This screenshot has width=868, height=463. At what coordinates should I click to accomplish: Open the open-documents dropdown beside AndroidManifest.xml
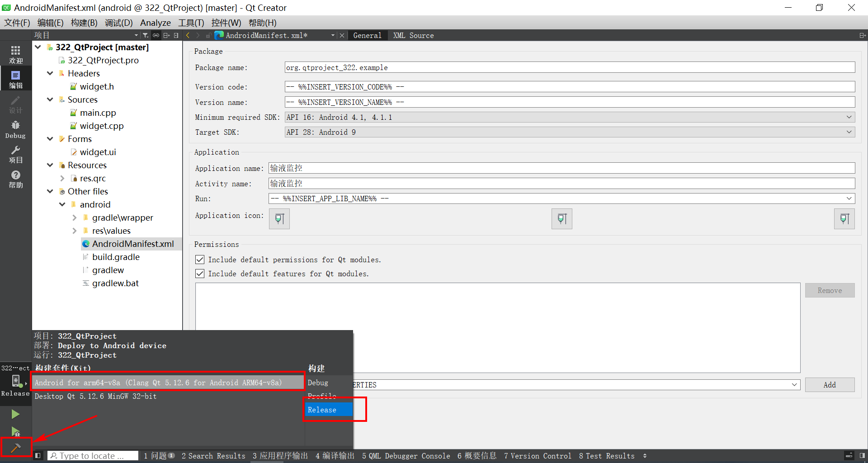coord(333,35)
